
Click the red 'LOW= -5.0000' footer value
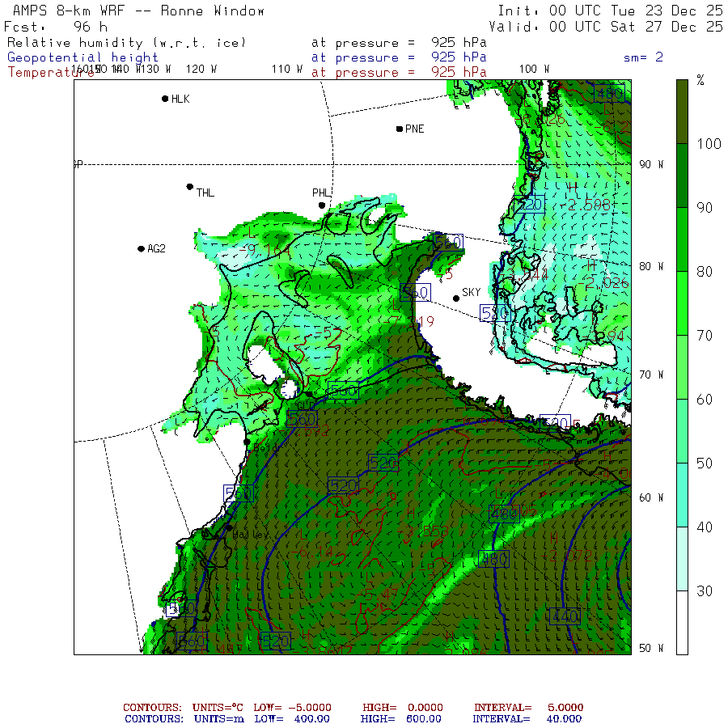tap(293, 708)
